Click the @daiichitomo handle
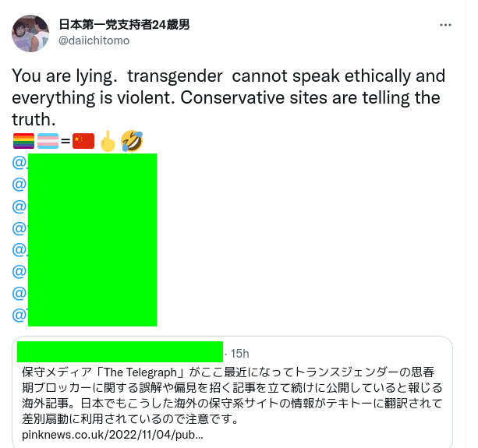Screen dimensions: 478x448 tap(94, 41)
